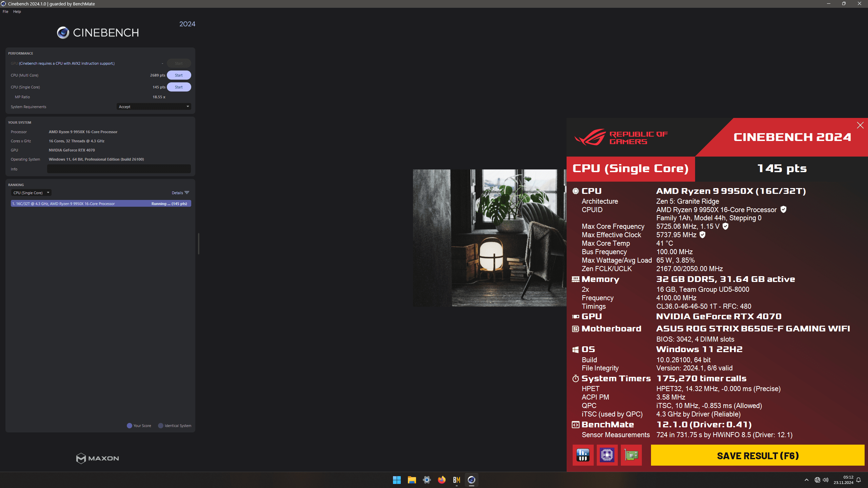Open the Help menu

pos(17,12)
